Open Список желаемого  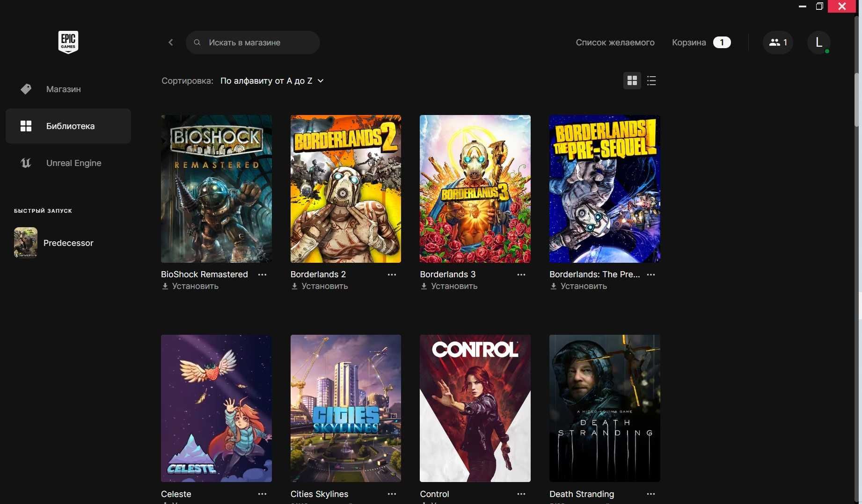[615, 43]
